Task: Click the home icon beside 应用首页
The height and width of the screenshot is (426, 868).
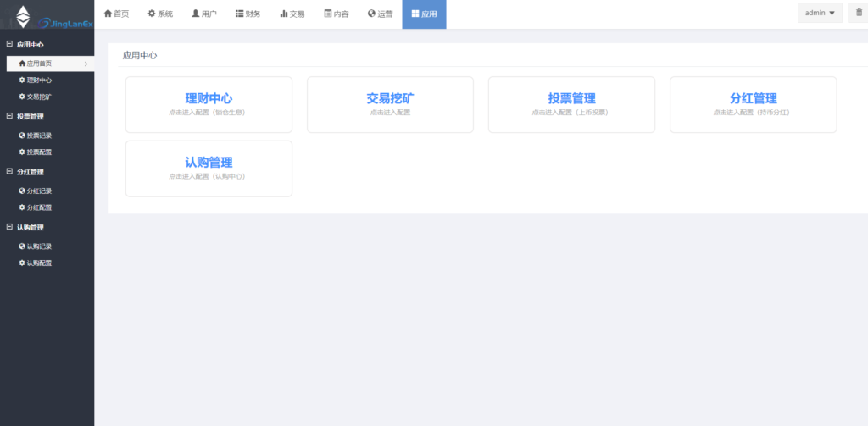Action: click(x=22, y=64)
